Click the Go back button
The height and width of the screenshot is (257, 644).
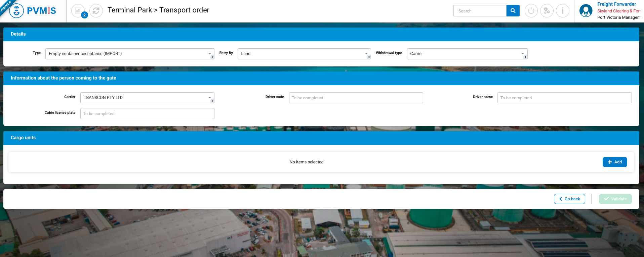tap(569, 199)
